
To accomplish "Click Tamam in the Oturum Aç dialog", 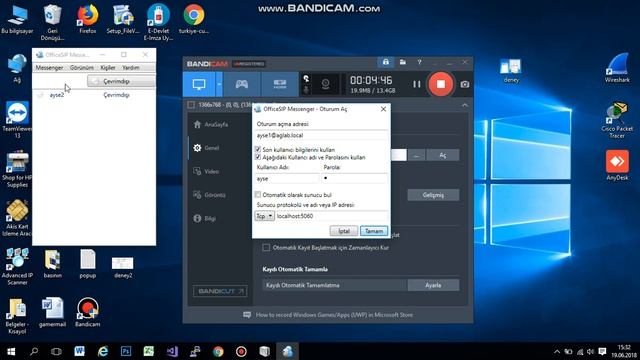I will coord(374,231).
